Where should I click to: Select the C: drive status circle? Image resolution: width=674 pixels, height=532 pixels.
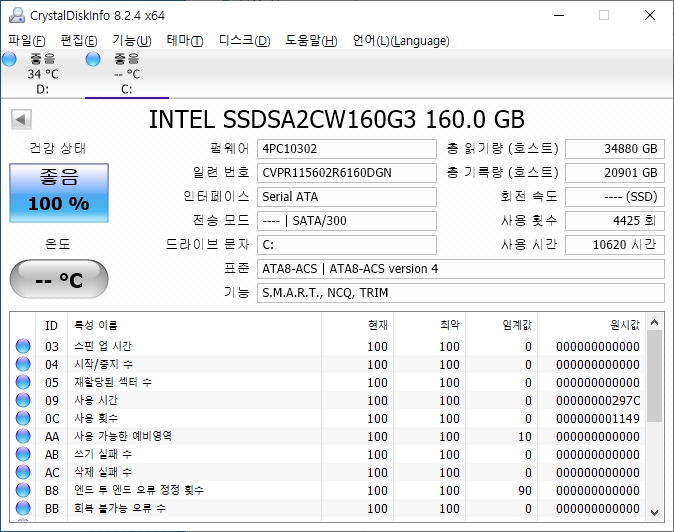93,59
